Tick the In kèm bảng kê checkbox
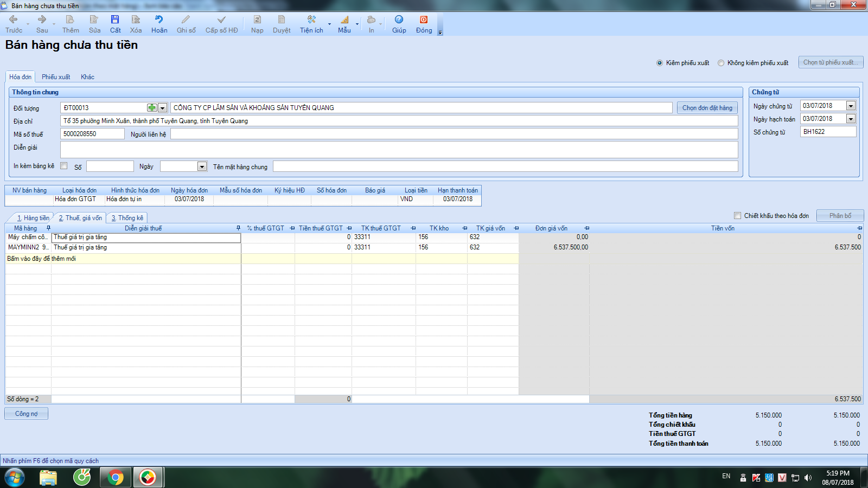The height and width of the screenshot is (488, 868). tap(64, 166)
